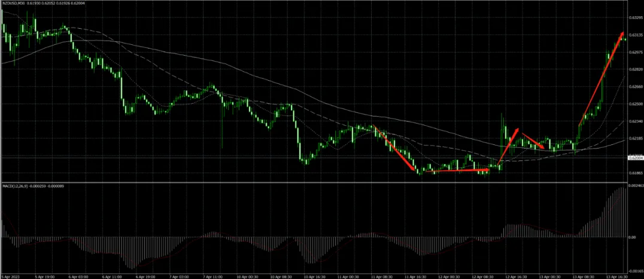Click the current price marker 0.62004
The width and height of the screenshot is (644, 279).
[x=636, y=157]
